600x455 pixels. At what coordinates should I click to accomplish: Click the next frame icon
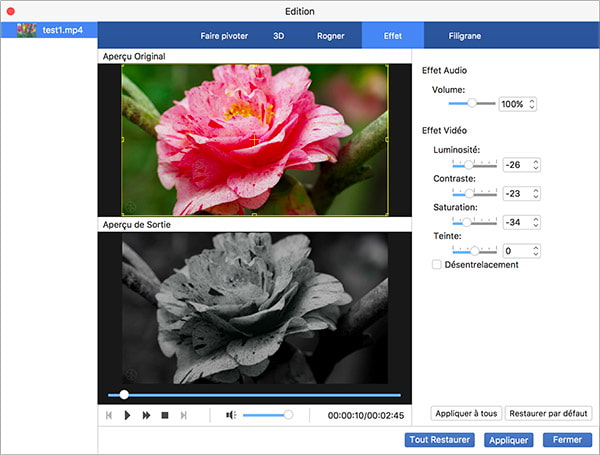click(184, 415)
